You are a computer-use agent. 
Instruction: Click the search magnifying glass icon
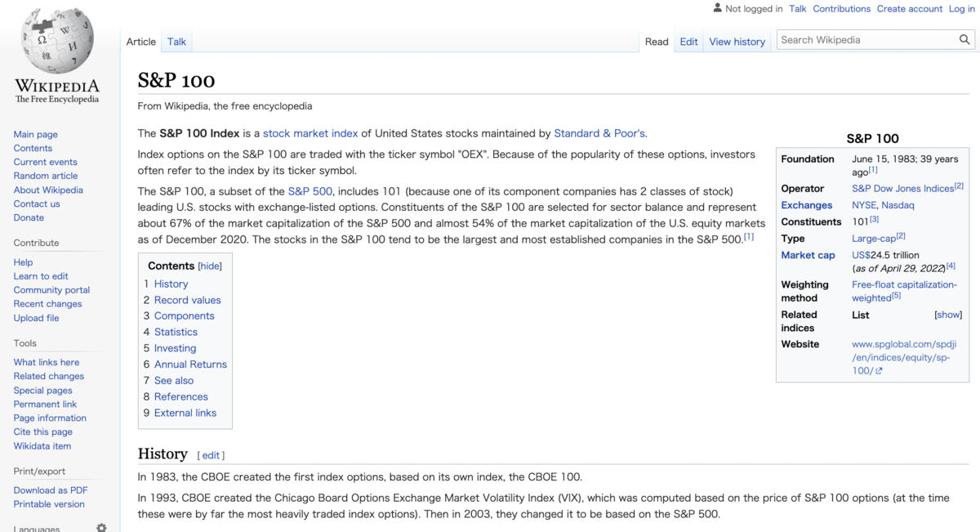click(964, 39)
